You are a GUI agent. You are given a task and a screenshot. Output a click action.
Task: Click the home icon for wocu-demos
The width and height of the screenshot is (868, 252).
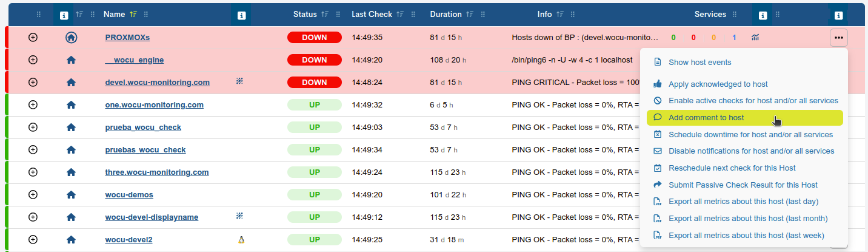pyautogui.click(x=71, y=194)
